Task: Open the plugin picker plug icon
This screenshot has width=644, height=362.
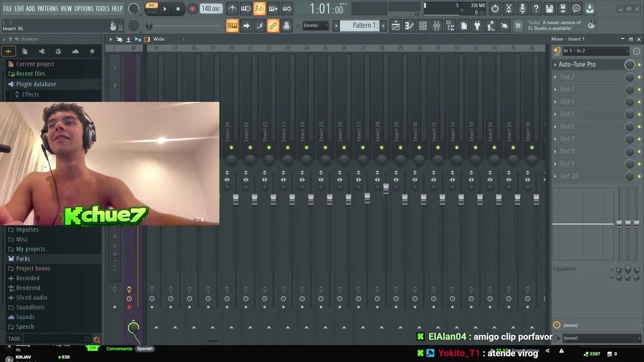Action: click(x=477, y=26)
